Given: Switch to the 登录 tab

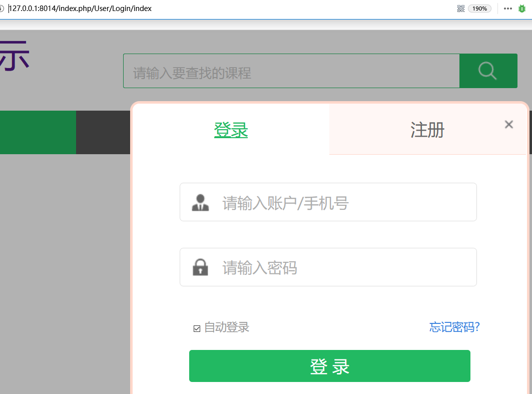Looking at the screenshot, I should tap(231, 130).
